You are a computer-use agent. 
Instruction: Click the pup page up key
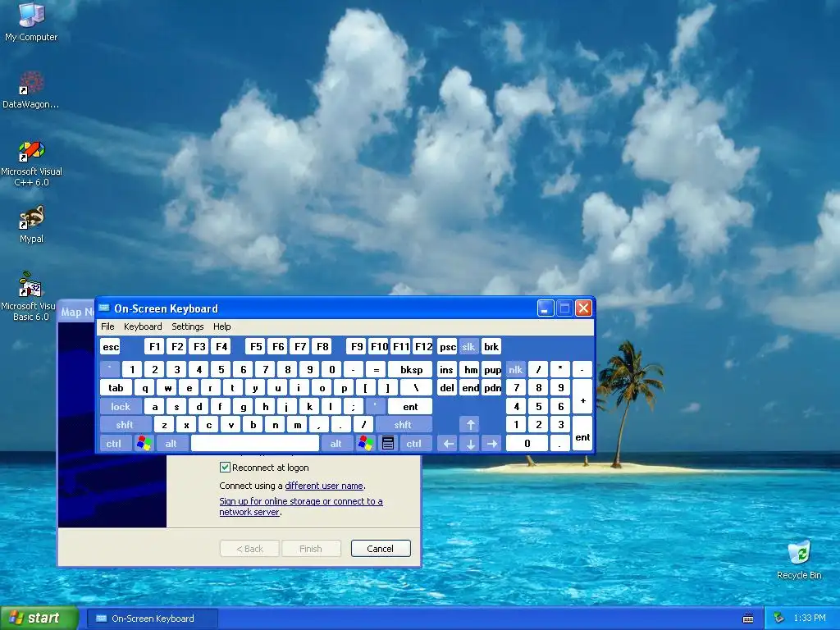[492, 369]
